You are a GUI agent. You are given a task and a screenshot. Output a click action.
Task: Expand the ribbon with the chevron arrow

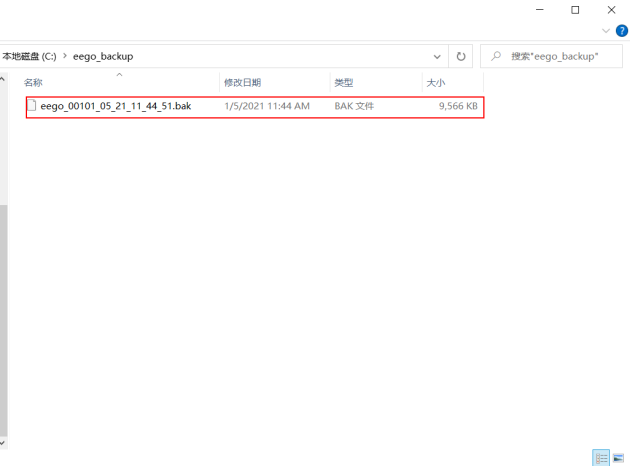(x=606, y=31)
